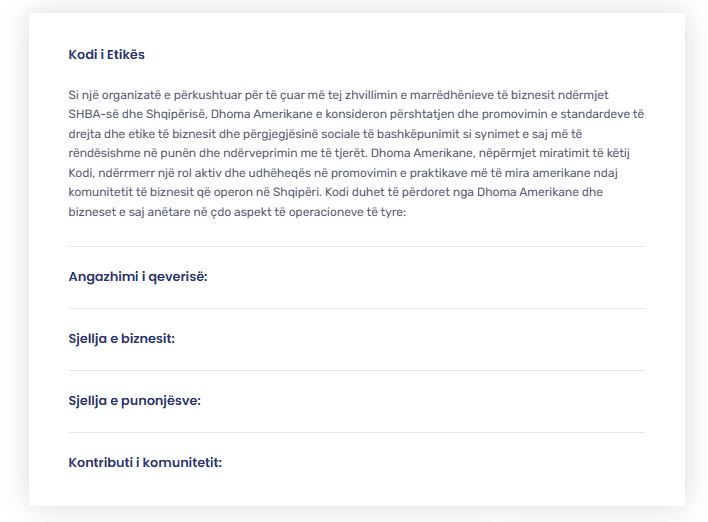708x522 pixels.
Task: Open the "Sjellja e punonjësve:" accordion
Action: [135, 401]
